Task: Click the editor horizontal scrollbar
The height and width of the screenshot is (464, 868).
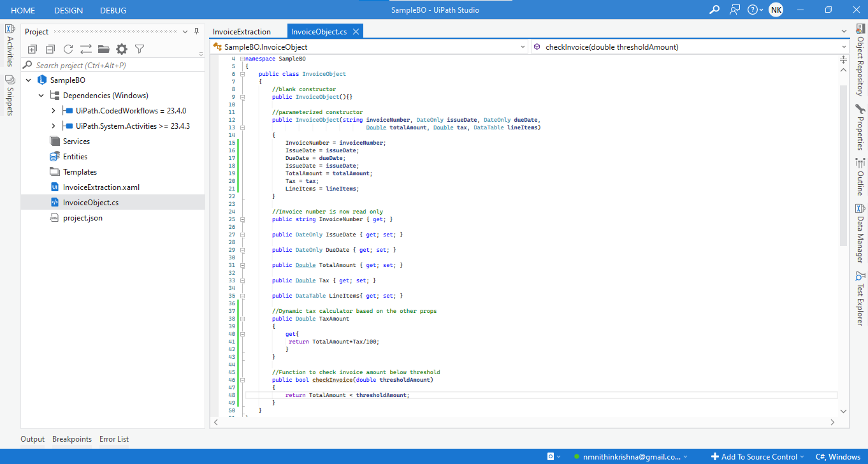Action: [x=523, y=422]
